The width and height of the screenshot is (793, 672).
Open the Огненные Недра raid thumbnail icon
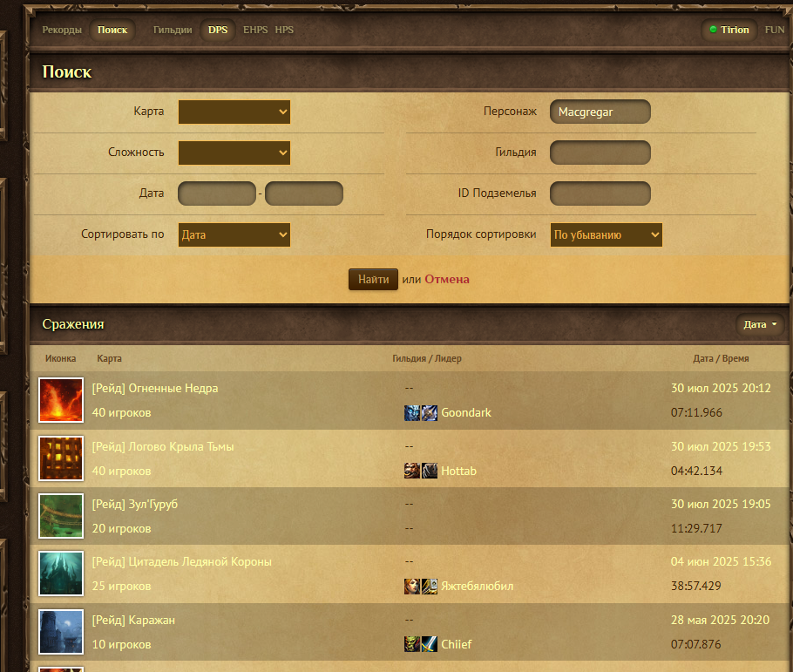61,400
